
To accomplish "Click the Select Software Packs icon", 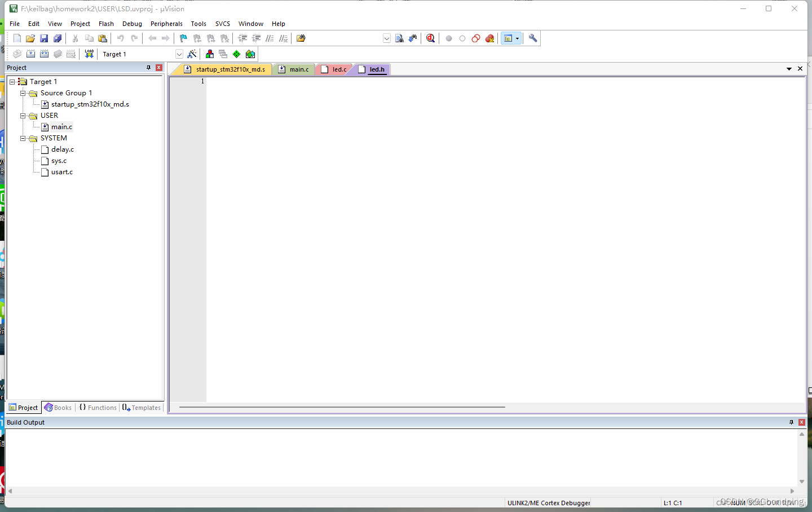I will [250, 54].
